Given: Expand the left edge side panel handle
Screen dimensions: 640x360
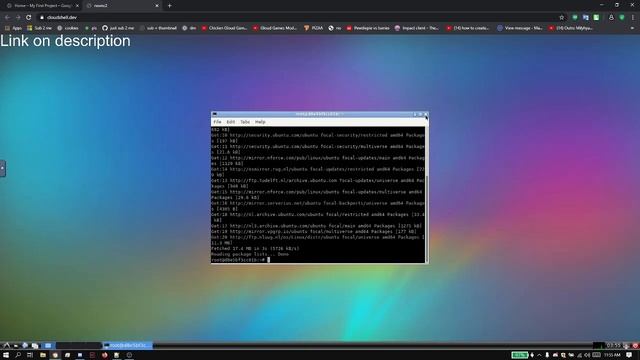Looking at the screenshot, I should coord(2,168).
